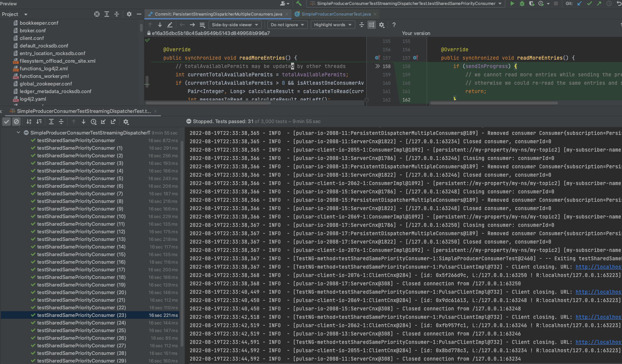Open the diff help question mark

(x=394, y=25)
